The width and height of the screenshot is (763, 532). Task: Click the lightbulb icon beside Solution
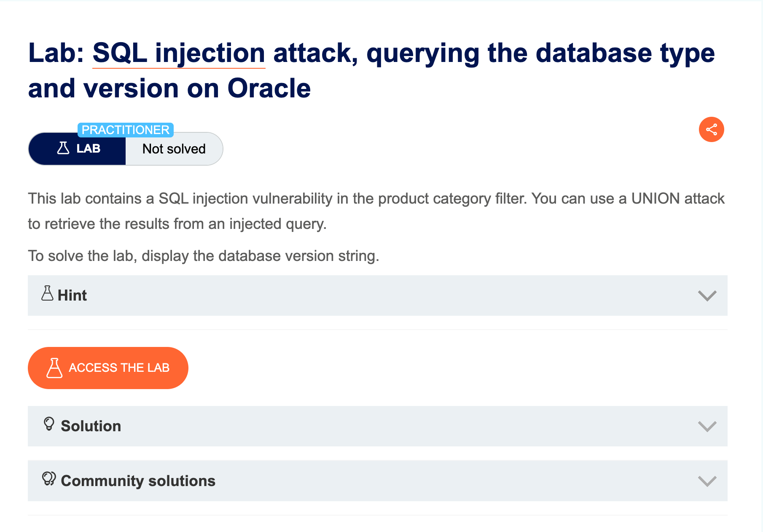[49, 424]
